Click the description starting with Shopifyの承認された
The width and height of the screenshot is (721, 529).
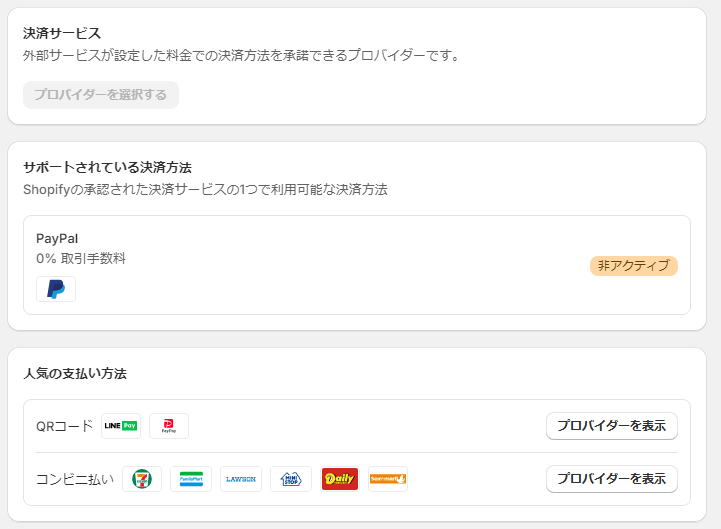tap(205, 190)
